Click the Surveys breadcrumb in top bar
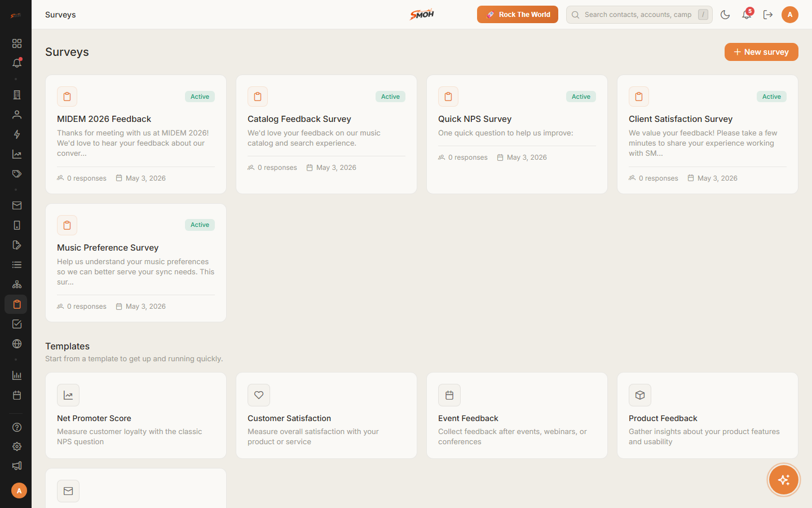 [60, 15]
